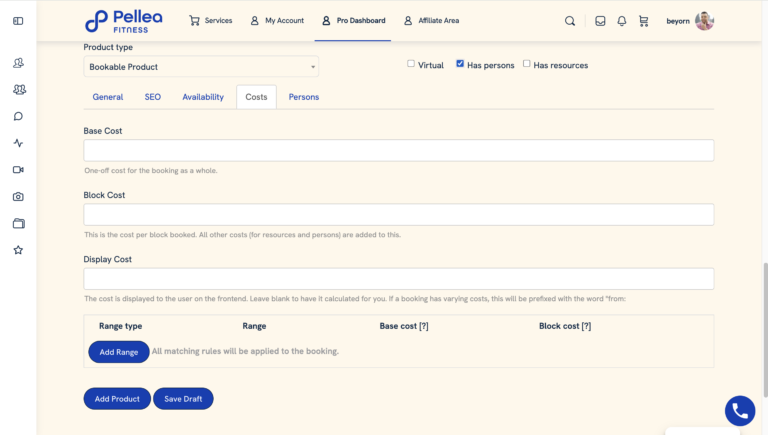Click the phone call floating button
Viewport: 768px width, 435px height.
[x=740, y=411]
